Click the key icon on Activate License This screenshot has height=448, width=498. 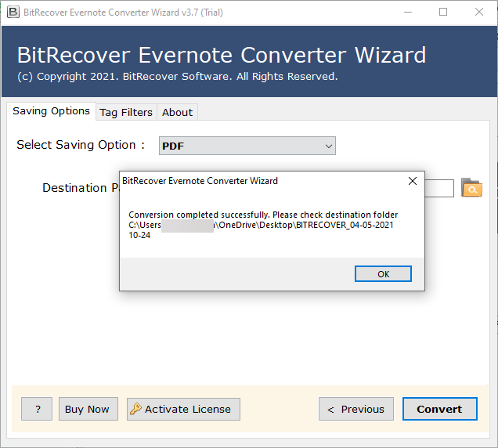coord(135,409)
